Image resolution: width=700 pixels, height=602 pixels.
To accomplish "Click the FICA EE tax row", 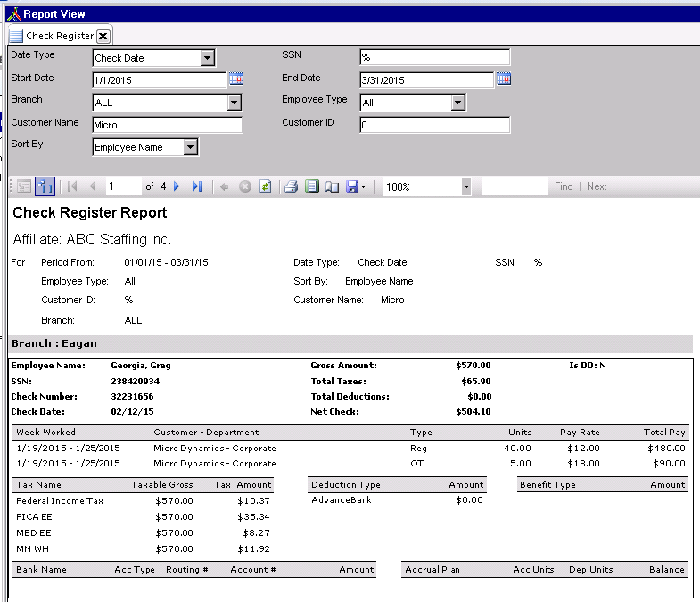I will [143, 516].
